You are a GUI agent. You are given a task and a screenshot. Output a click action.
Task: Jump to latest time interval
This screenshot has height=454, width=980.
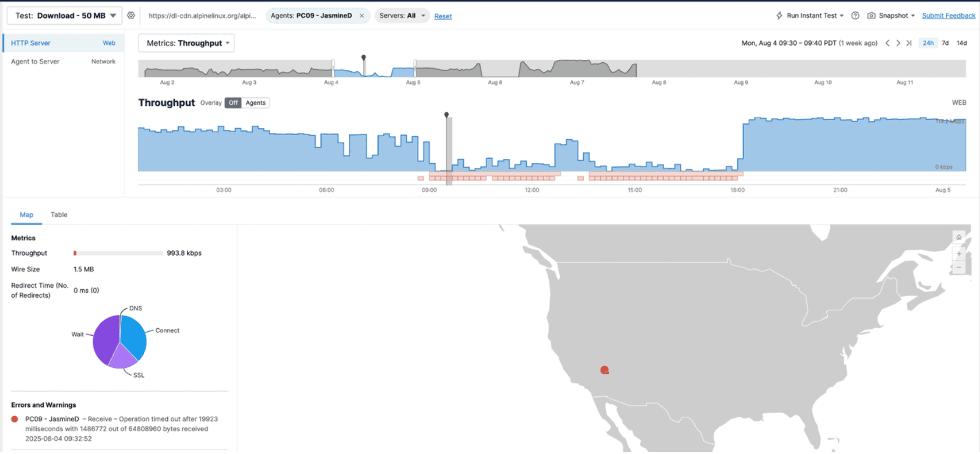[908, 43]
